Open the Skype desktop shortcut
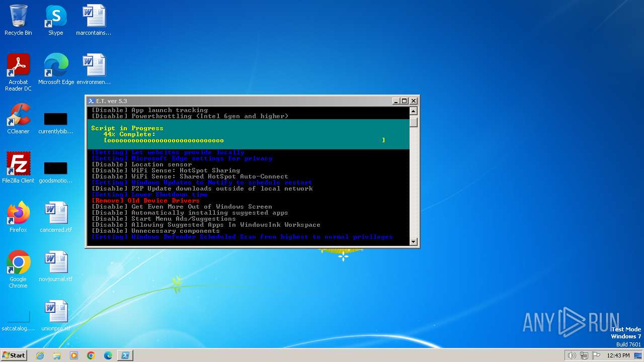The width and height of the screenshot is (644, 362). click(x=56, y=20)
